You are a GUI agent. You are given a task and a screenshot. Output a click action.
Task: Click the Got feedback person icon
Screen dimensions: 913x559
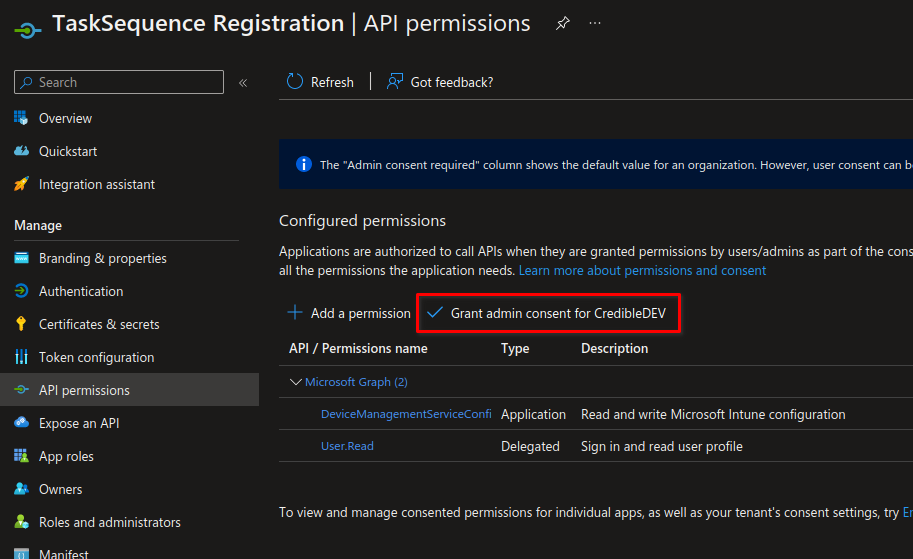point(395,82)
